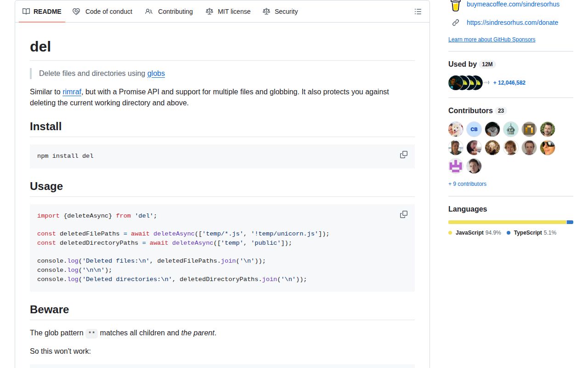
Task: Click the scale icon on MIT license tab
Action: (209, 11)
